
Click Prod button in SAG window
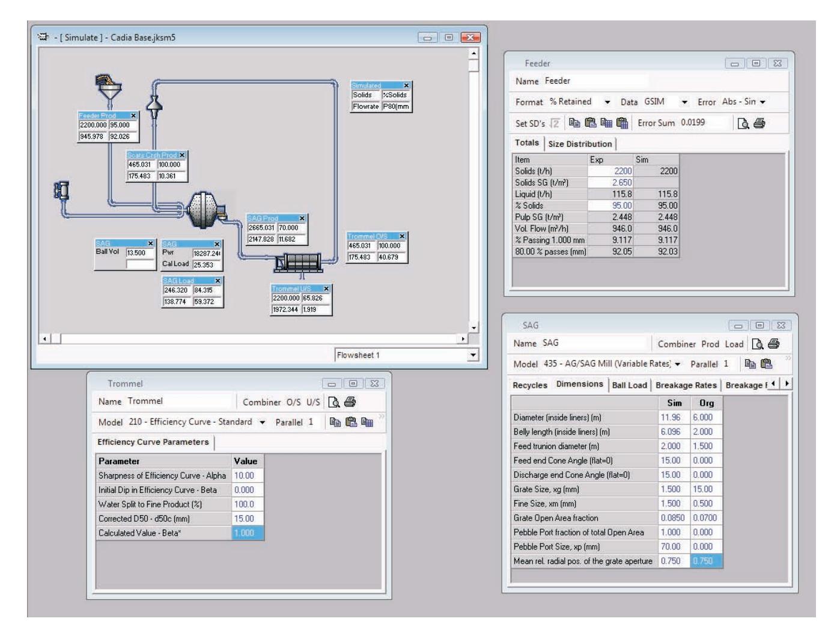click(x=710, y=344)
